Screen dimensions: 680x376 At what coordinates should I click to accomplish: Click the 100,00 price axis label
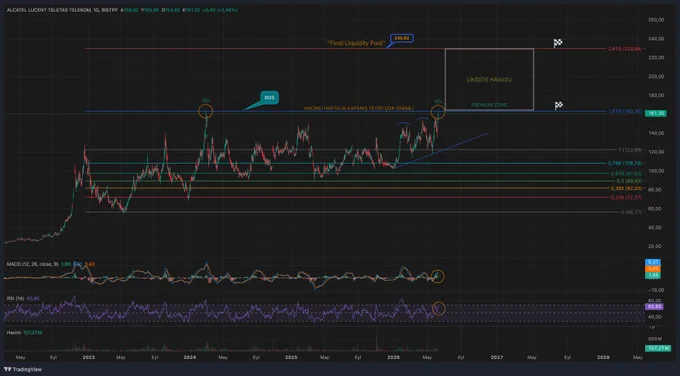click(656, 171)
